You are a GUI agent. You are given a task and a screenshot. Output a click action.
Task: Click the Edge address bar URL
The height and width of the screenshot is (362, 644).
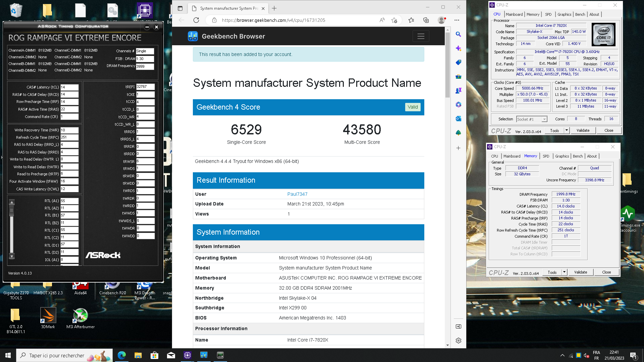click(273, 20)
